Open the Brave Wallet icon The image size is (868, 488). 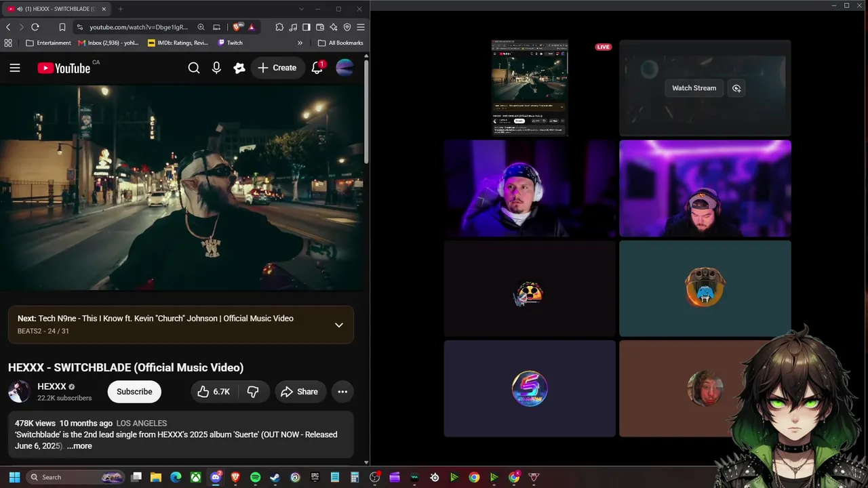[x=320, y=27]
